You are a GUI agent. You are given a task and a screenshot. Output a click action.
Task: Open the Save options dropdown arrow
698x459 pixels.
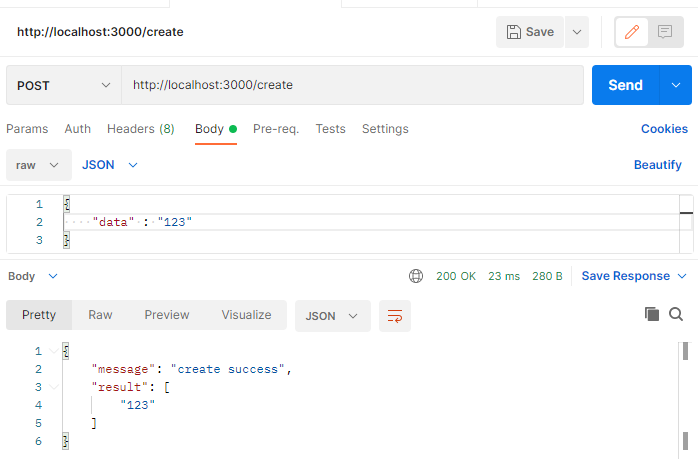tap(577, 32)
